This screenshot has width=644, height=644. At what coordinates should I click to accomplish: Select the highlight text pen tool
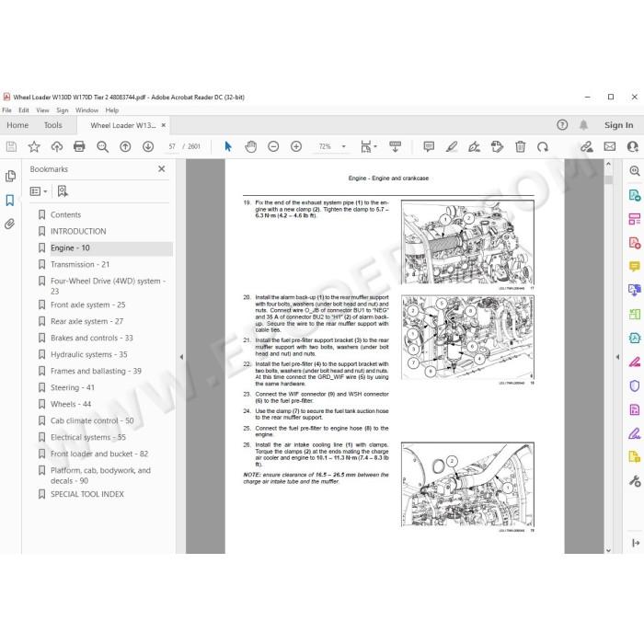tap(452, 146)
